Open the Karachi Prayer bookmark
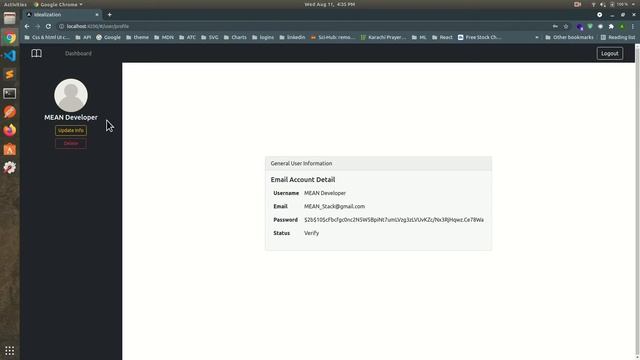This screenshot has width=640, height=360. pyautogui.click(x=383, y=37)
